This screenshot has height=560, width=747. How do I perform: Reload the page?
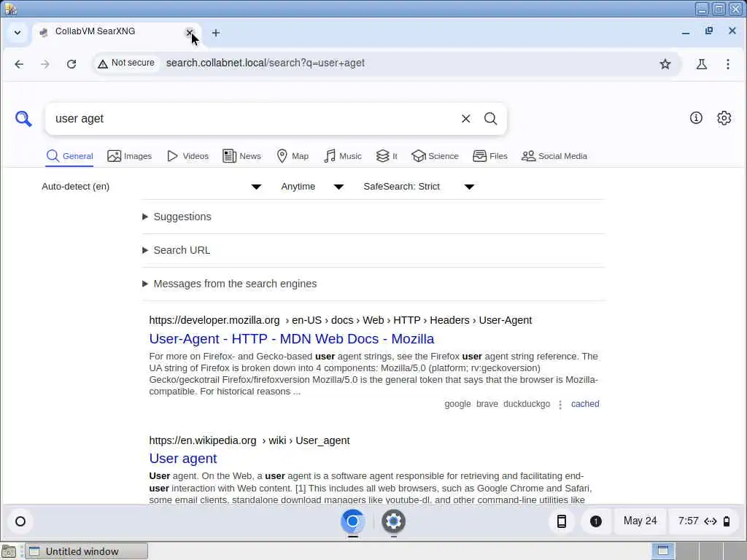coord(71,64)
